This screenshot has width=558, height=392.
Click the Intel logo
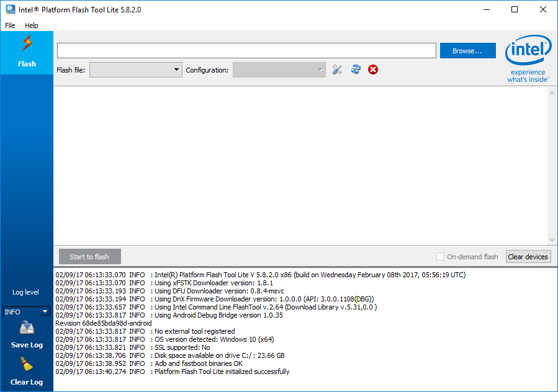(x=528, y=50)
